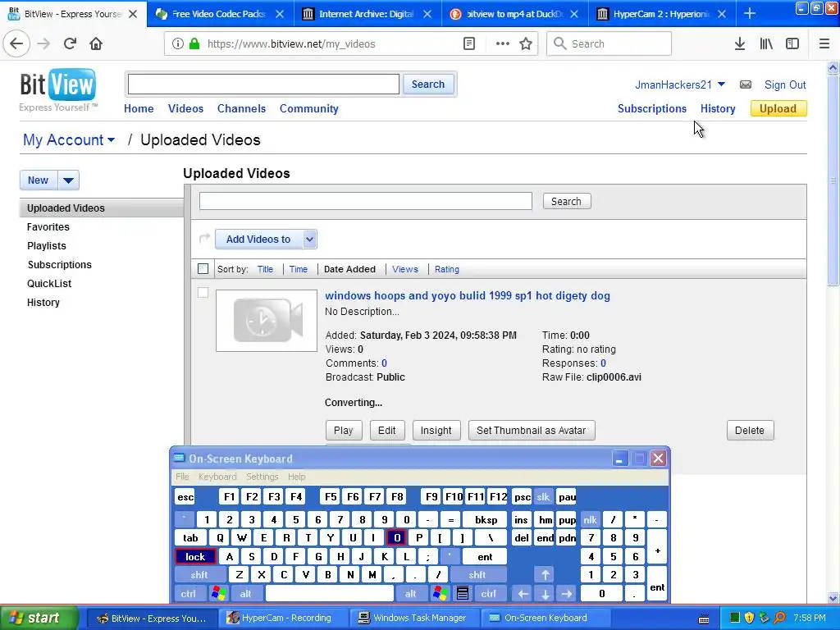Sort videos by Views
840x630 pixels.
click(x=405, y=269)
